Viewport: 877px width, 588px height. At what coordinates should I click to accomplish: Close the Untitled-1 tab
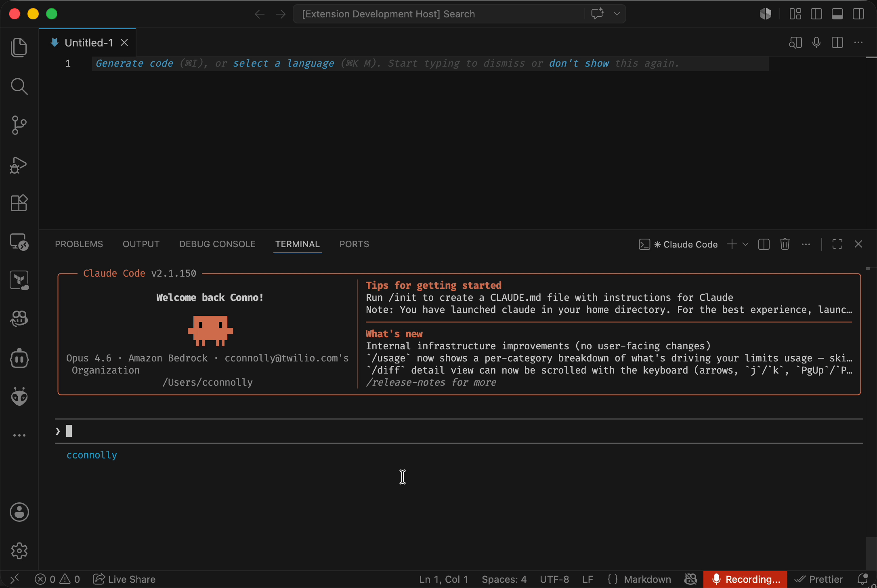[x=124, y=42]
